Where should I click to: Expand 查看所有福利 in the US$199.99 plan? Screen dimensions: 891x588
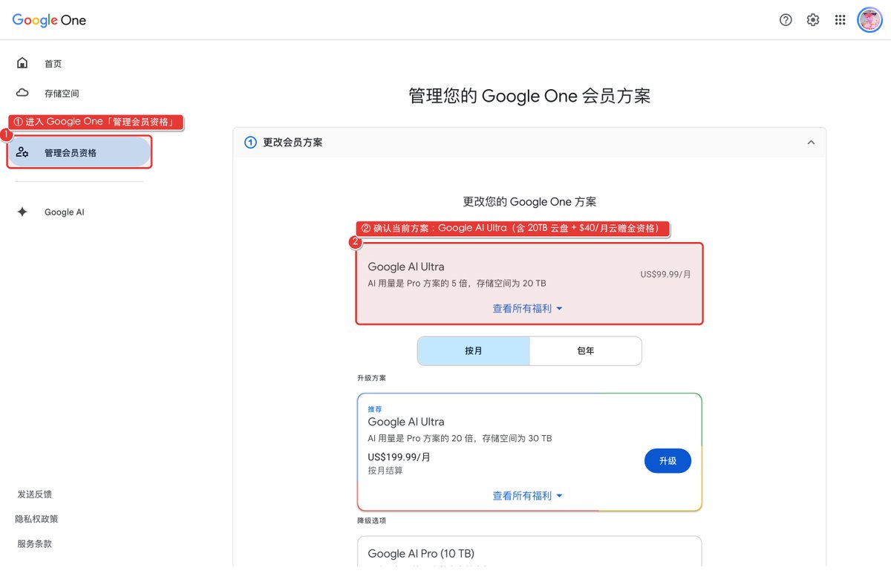[528, 495]
